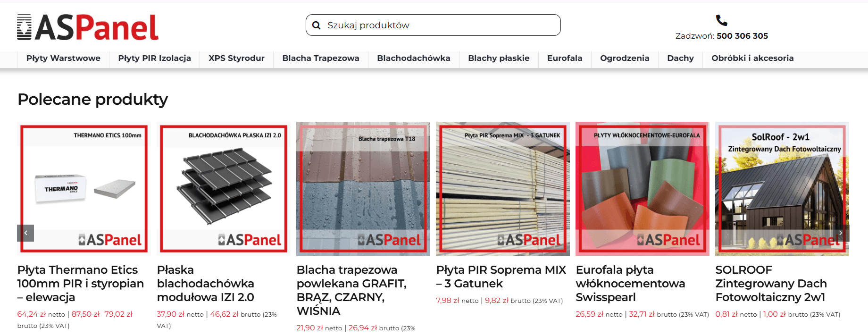Open the Blachodachówka płaska IZI 2.0 image
868x336 pixels.
[x=224, y=189]
